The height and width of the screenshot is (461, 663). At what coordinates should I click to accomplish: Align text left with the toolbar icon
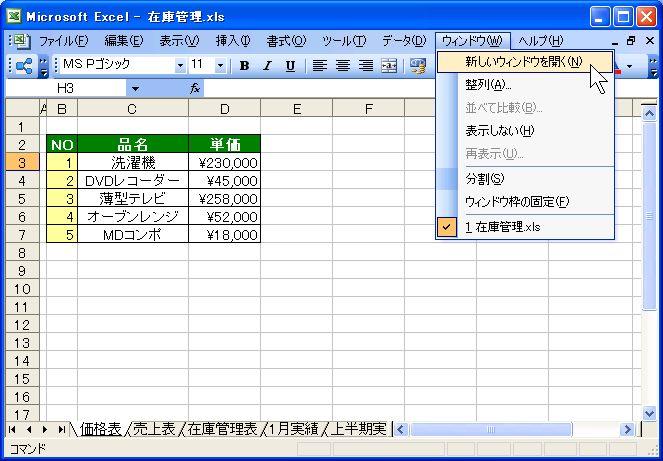(320, 66)
